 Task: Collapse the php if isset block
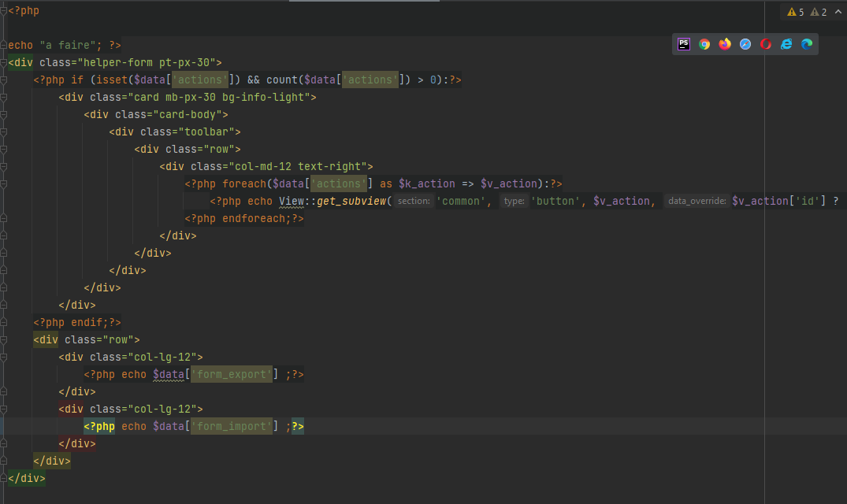point(4,80)
